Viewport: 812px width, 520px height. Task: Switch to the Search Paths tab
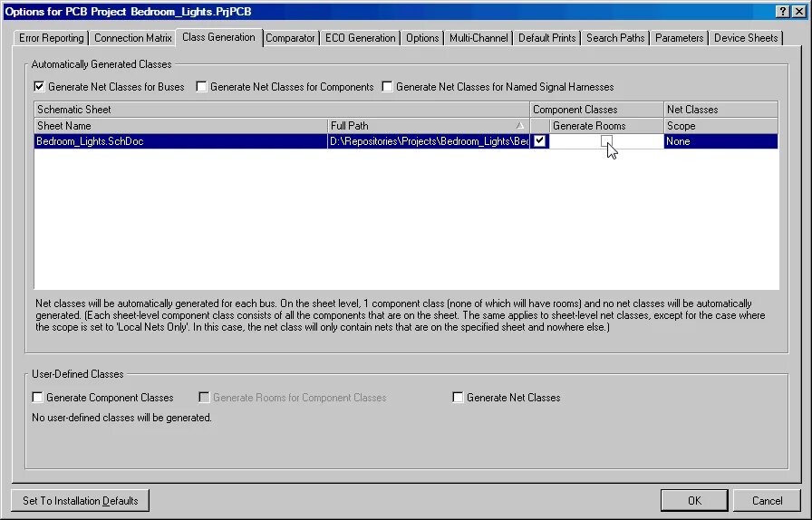click(x=615, y=38)
